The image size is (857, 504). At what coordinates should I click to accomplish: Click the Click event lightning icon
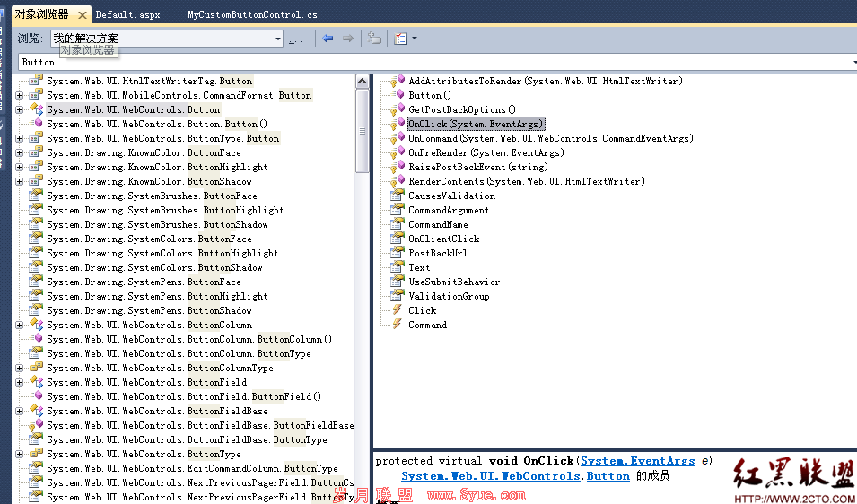click(397, 310)
